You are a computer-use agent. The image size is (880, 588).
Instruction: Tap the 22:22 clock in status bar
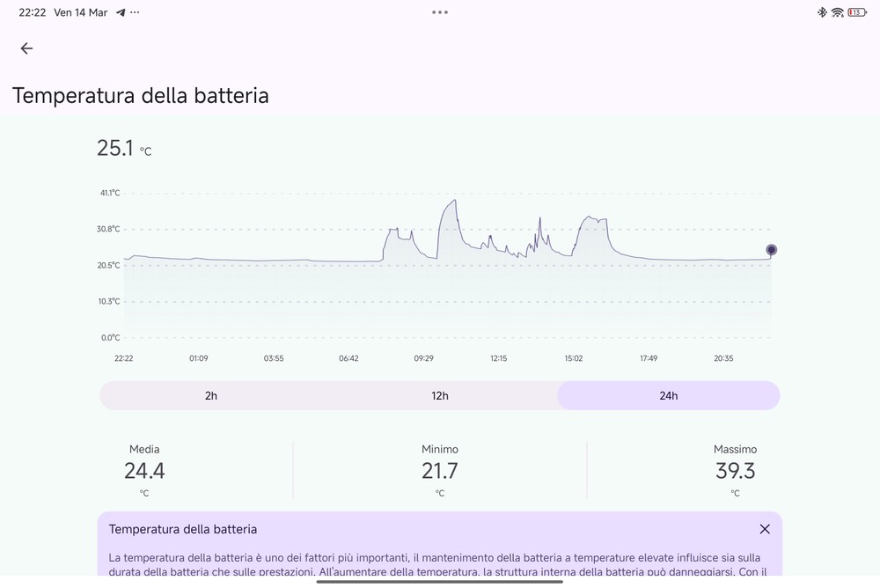pyautogui.click(x=33, y=12)
